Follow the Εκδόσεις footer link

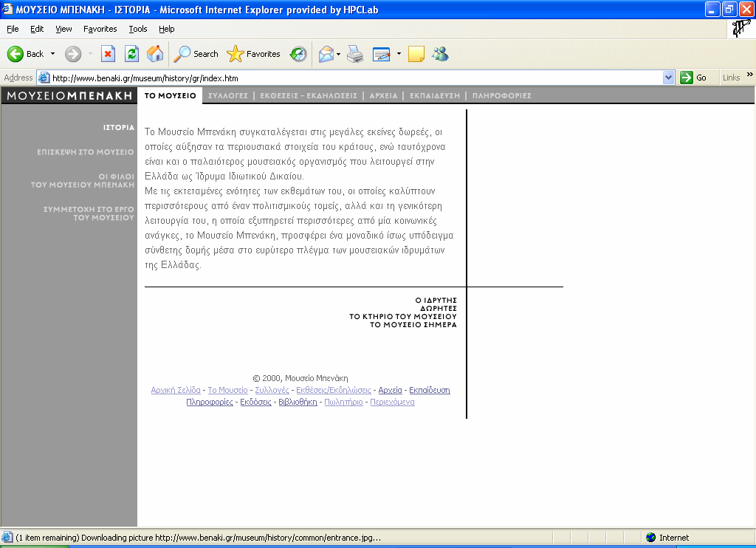coord(255,402)
